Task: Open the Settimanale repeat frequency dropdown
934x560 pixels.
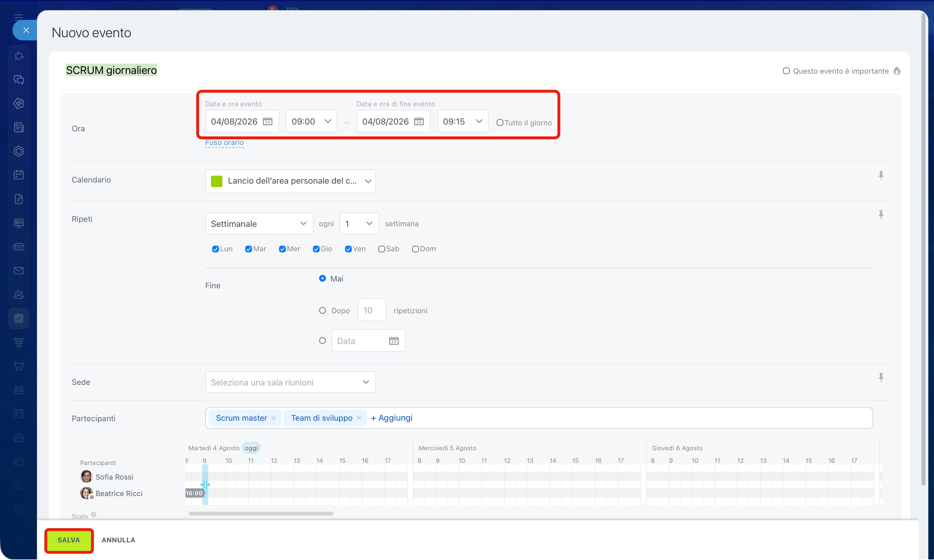Action: pyautogui.click(x=259, y=223)
